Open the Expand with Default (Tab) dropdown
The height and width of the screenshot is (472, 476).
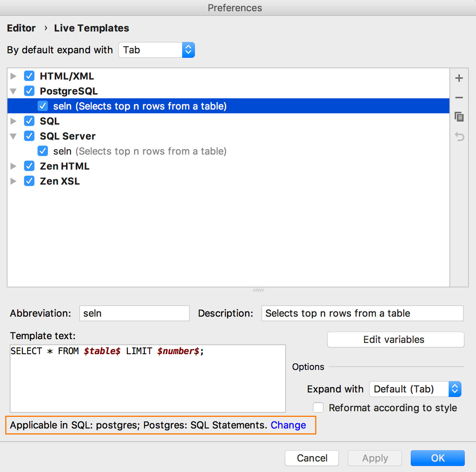pos(415,389)
